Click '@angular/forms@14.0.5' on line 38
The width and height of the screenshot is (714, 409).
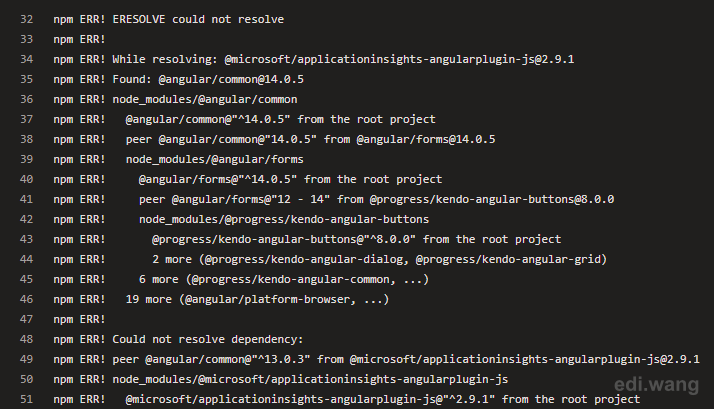[426, 139]
